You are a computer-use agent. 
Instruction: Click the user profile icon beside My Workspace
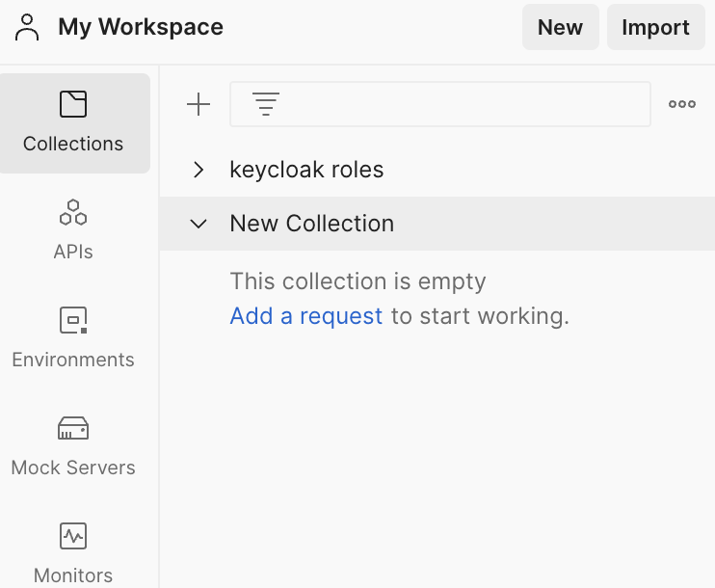(27, 27)
